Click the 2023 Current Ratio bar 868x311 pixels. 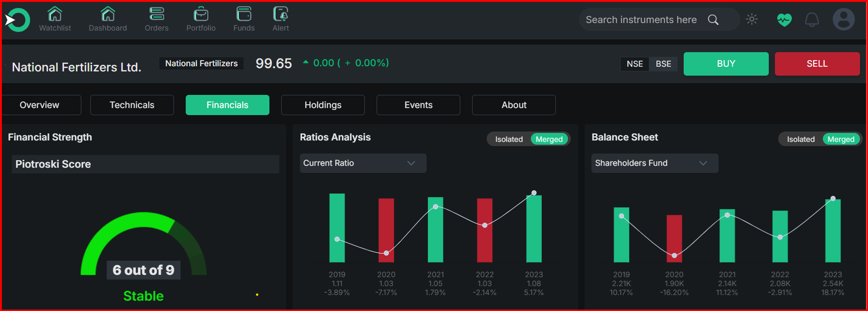coord(534,229)
